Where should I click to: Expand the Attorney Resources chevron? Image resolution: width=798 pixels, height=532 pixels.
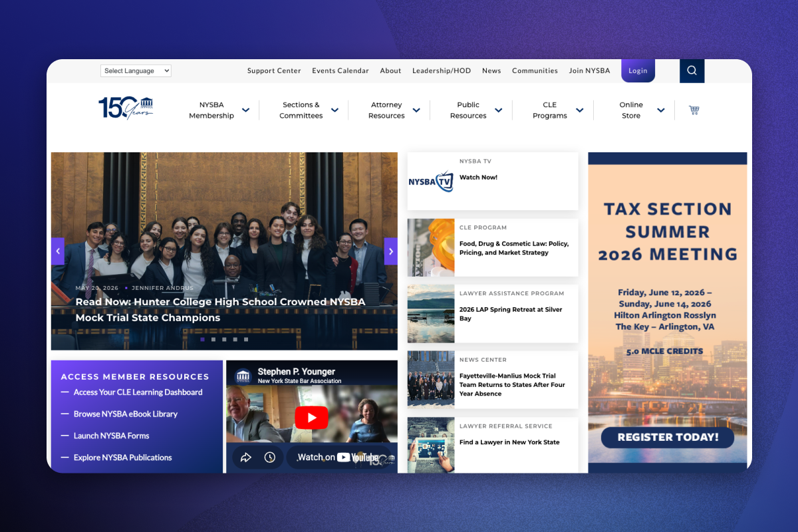(416, 110)
